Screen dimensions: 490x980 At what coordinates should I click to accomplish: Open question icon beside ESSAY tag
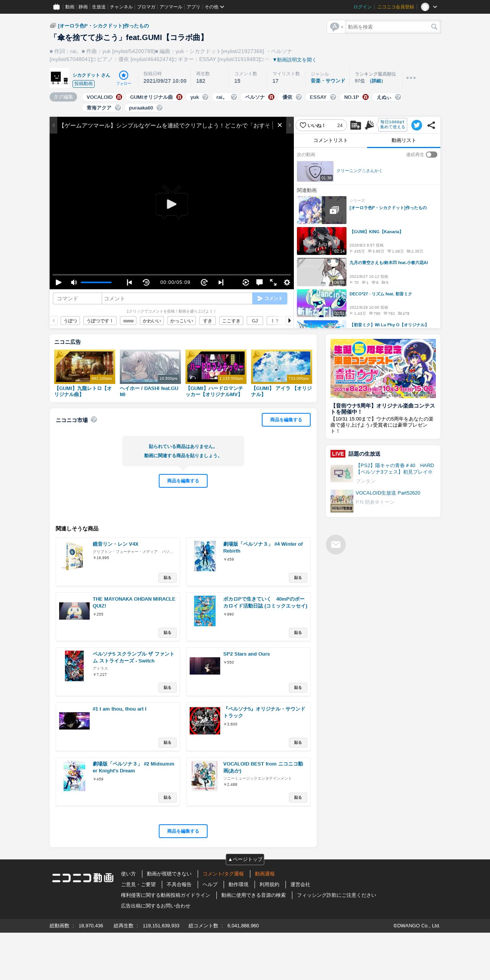[x=333, y=97]
